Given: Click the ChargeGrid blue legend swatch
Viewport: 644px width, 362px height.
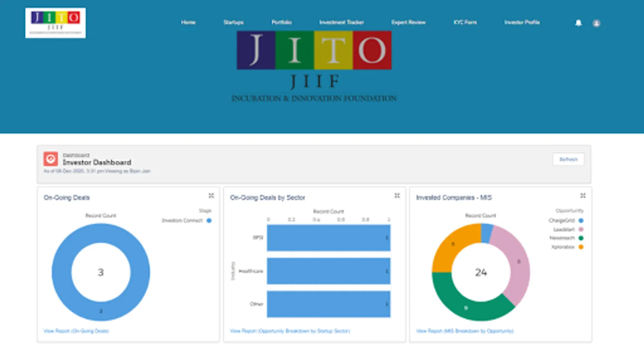Looking at the screenshot, I should 581,220.
